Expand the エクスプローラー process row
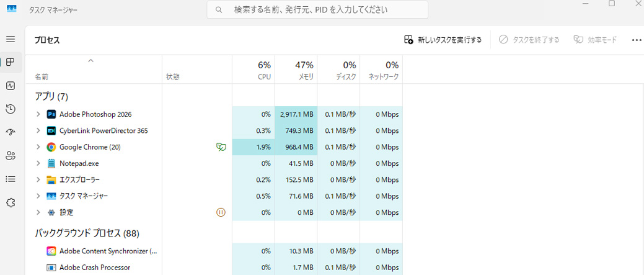Image resolution: width=644 pixels, height=275 pixels. click(x=38, y=180)
